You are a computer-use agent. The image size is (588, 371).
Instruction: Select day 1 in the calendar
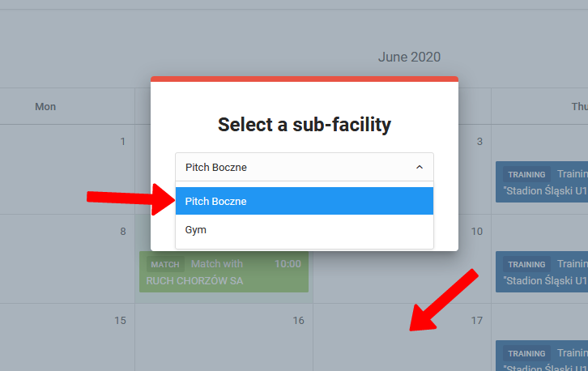tap(122, 142)
